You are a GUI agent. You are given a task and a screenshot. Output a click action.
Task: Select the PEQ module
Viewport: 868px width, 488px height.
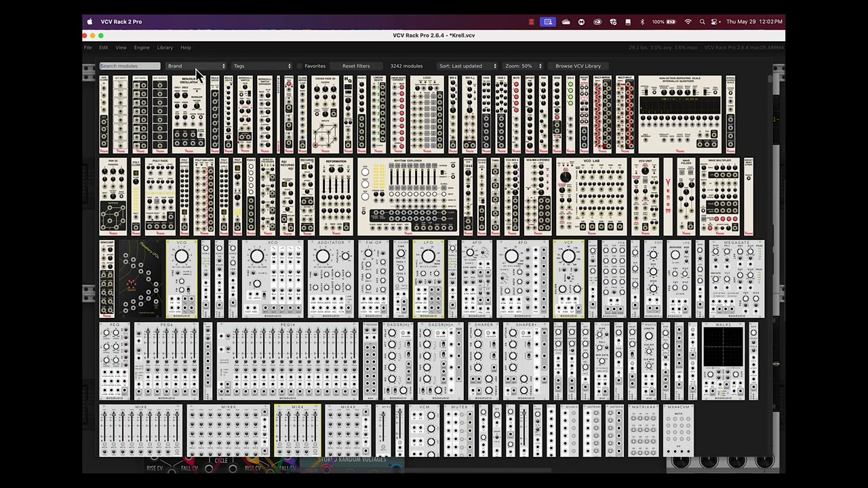tap(115, 361)
